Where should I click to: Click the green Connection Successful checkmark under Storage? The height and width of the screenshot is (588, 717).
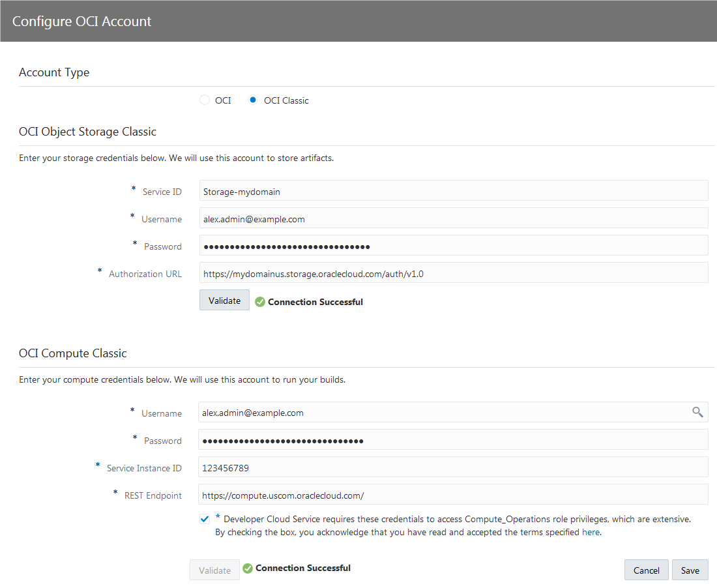[x=260, y=302]
